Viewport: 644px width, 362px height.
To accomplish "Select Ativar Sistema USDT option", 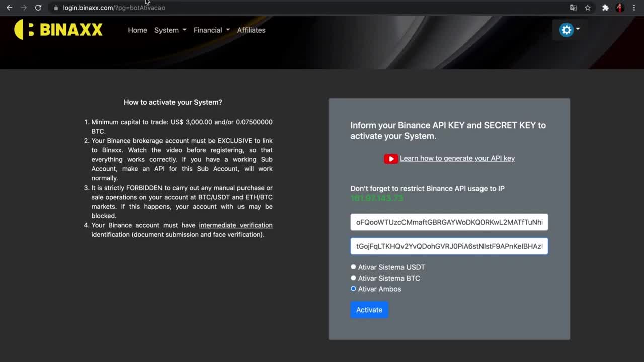I will tap(353, 267).
